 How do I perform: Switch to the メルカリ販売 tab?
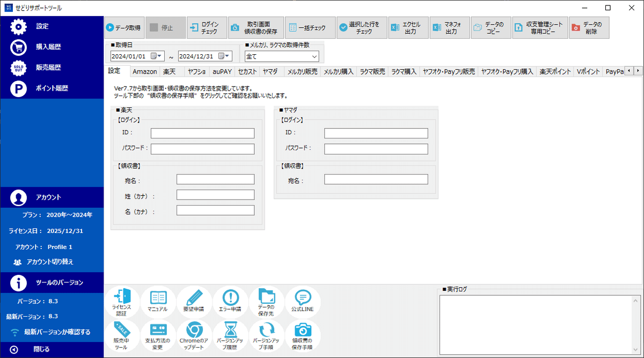click(302, 71)
